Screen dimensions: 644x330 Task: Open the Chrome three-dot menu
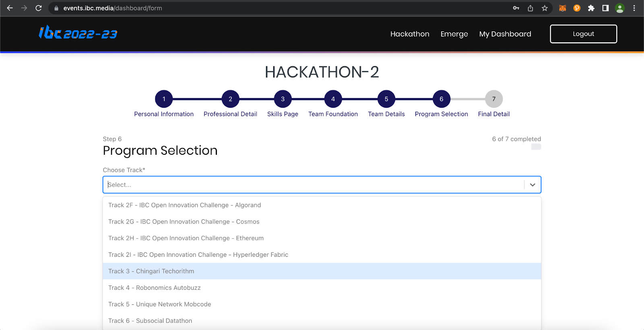634,8
